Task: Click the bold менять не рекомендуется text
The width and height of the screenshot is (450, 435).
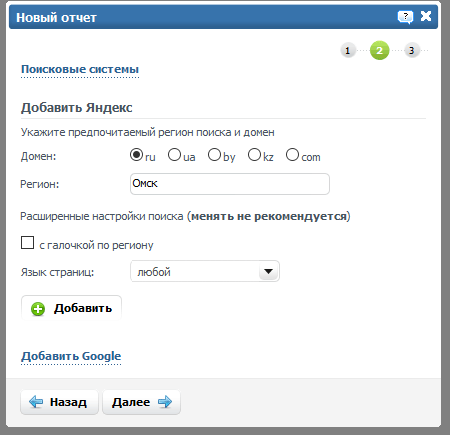Action: [x=269, y=216]
